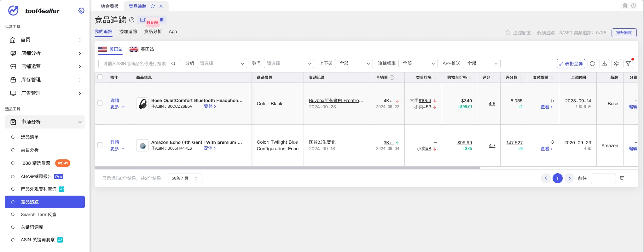Download the table data
This screenshot has width=644, height=252.
pyautogui.click(x=604, y=64)
